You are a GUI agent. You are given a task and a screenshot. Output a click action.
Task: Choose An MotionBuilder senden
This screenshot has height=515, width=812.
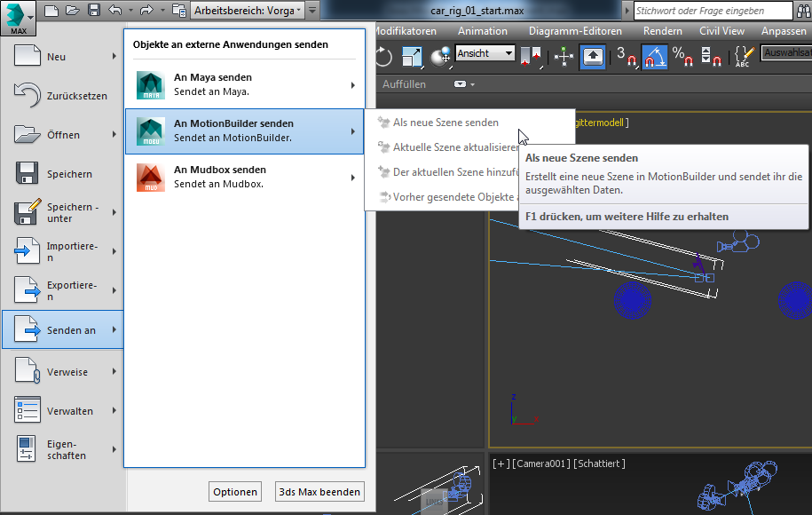(244, 131)
